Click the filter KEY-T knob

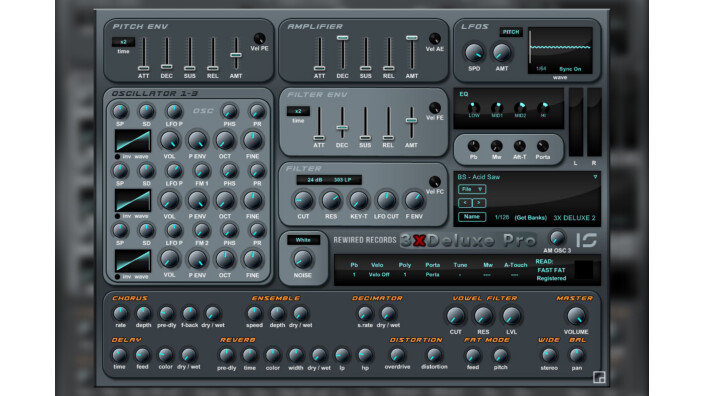(x=358, y=200)
